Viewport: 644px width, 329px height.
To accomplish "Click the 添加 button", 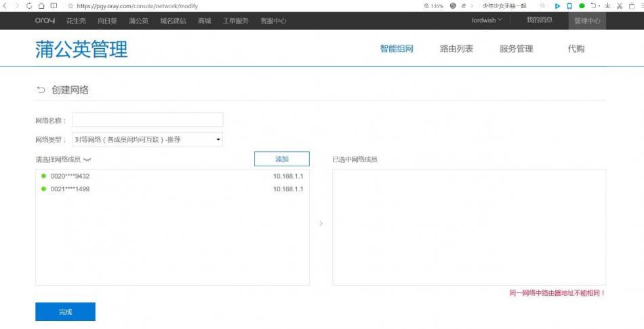I will pos(281,159).
